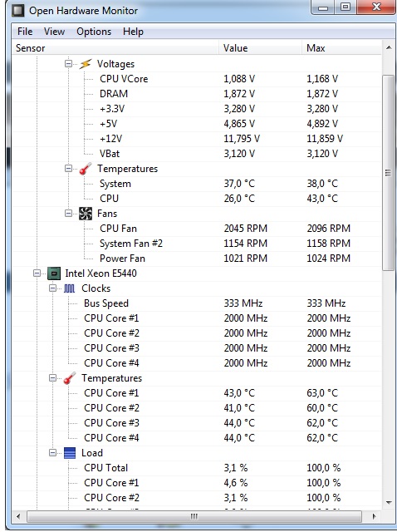The height and width of the screenshot is (532, 397).
Task: Click the Open Hardware Monitor title bar icon
Action: click(18, 11)
